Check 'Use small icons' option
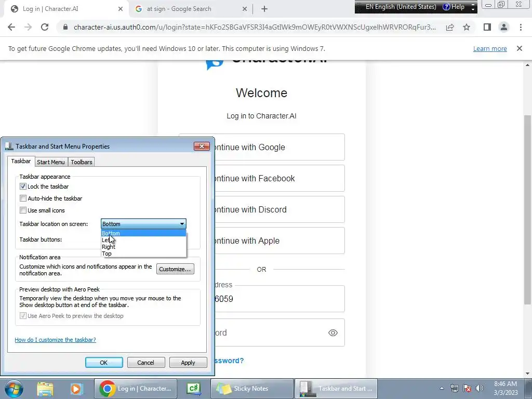The height and width of the screenshot is (399, 532). click(x=23, y=210)
